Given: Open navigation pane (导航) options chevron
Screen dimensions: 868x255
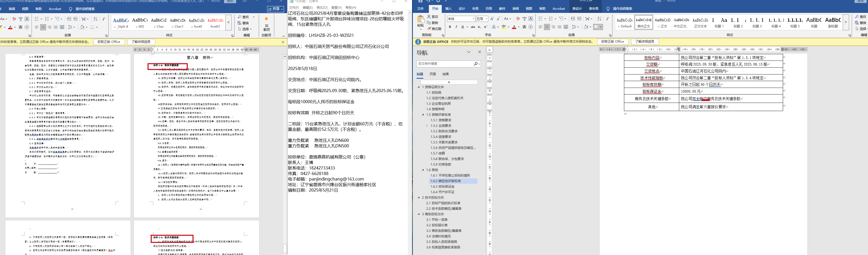Looking at the screenshot, I should point(469,52).
